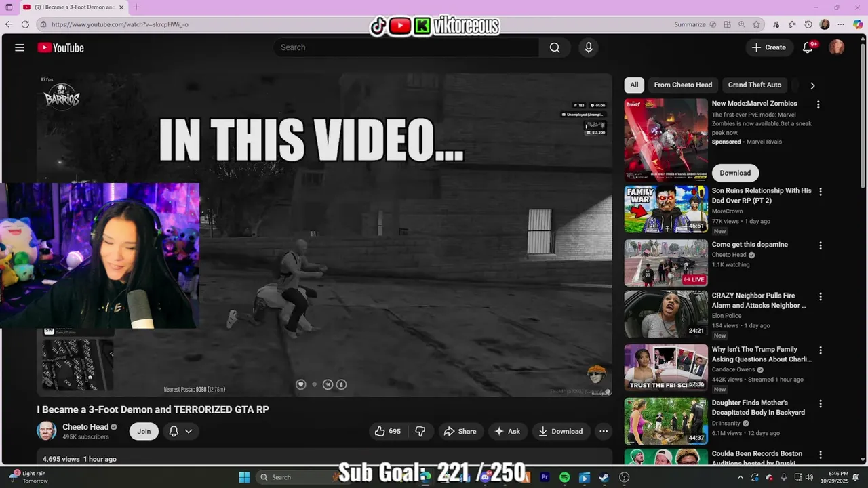868x488 pixels.
Task: Open the Decapitated Body video thumbnail
Action: pyautogui.click(x=666, y=421)
